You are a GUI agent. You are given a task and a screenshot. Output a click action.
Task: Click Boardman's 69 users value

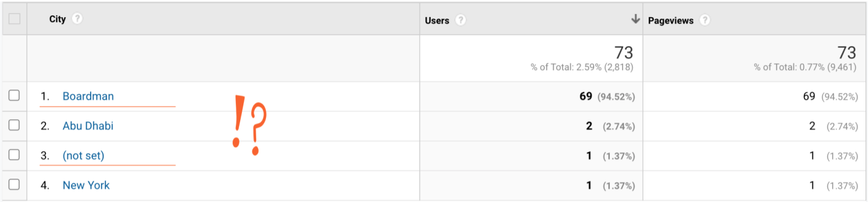pos(586,96)
